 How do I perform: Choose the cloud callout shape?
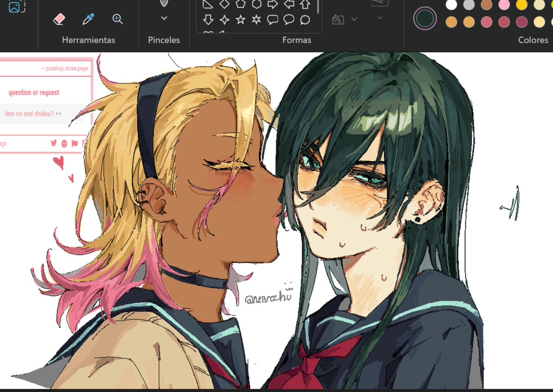click(x=305, y=20)
